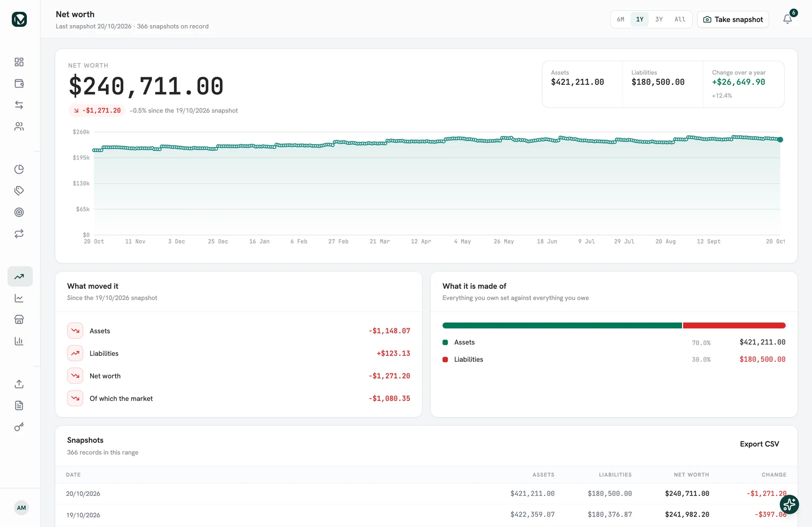Viewport: 812px width, 527px height.
Task: Open the wallet icon in the sidebar
Action: tap(19, 84)
